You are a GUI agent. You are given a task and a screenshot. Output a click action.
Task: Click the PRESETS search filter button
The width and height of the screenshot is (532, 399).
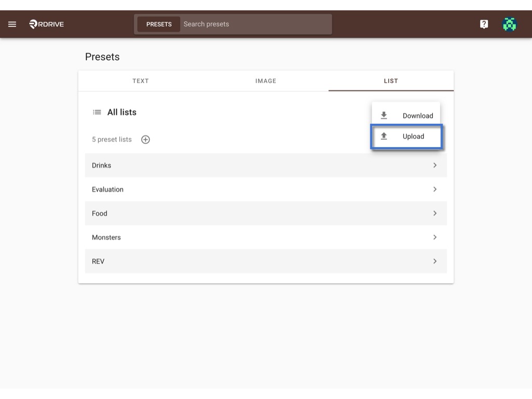click(x=159, y=24)
